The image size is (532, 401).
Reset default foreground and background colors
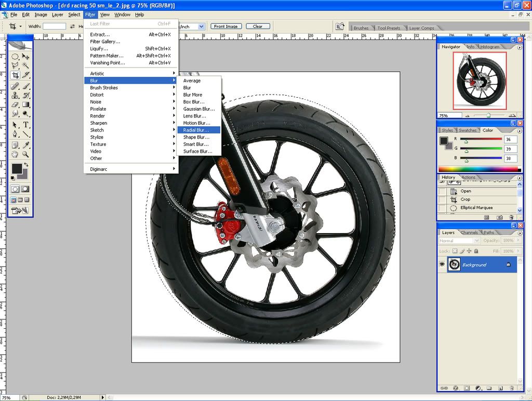pyautogui.click(x=13, y=178)
